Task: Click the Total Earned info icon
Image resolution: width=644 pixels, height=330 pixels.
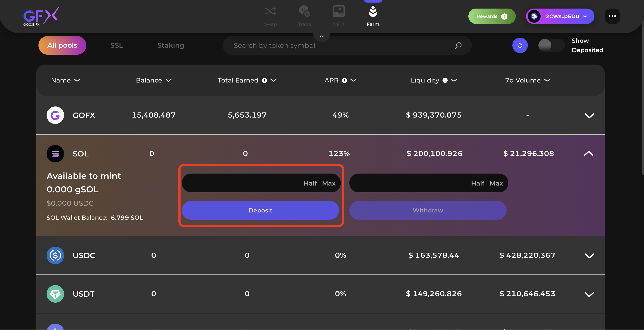Action: [264, 80]
